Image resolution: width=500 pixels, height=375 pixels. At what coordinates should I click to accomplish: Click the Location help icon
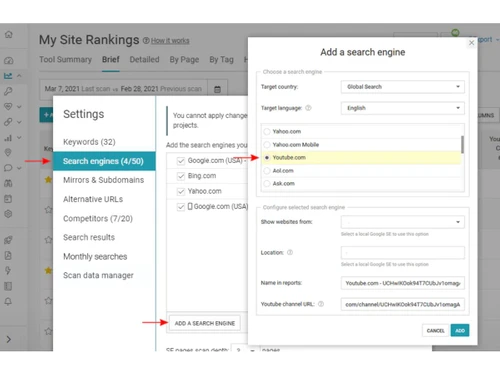pyautogui.click(x=290, y=252)
